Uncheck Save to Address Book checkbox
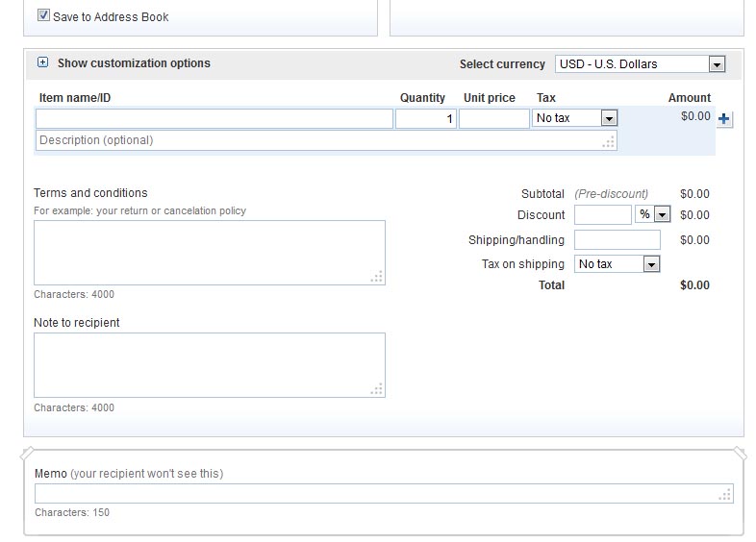Image resolution: width=756 pixels, height=542 pixels. (x=43, y=15)
